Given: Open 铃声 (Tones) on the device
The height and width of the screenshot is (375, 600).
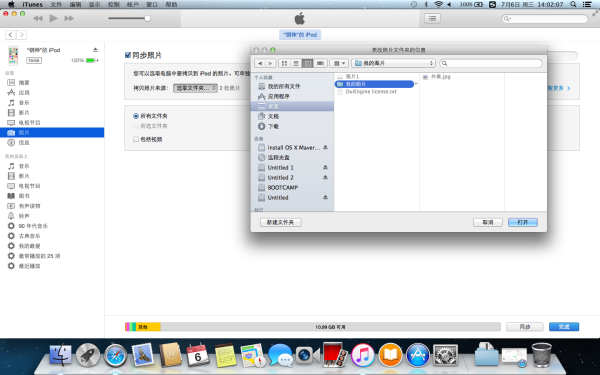Looking at the screenshot, I should click(24, 216).
